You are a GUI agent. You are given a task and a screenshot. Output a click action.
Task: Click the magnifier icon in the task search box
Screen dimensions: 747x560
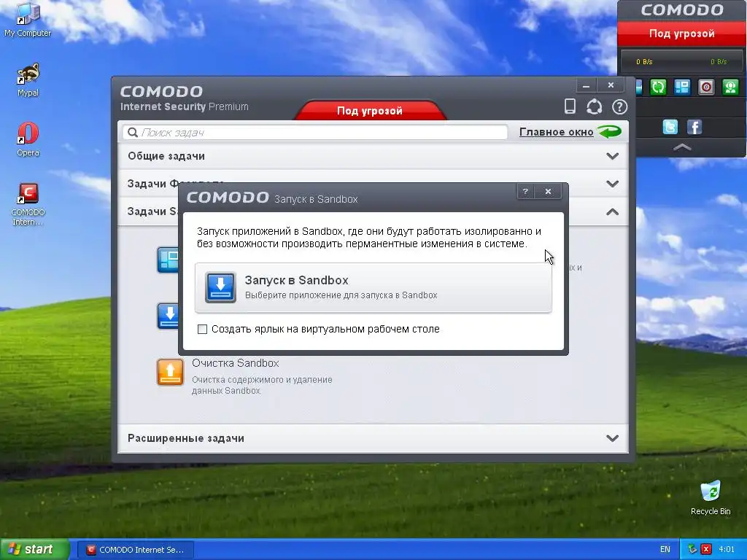pos(133,133)
